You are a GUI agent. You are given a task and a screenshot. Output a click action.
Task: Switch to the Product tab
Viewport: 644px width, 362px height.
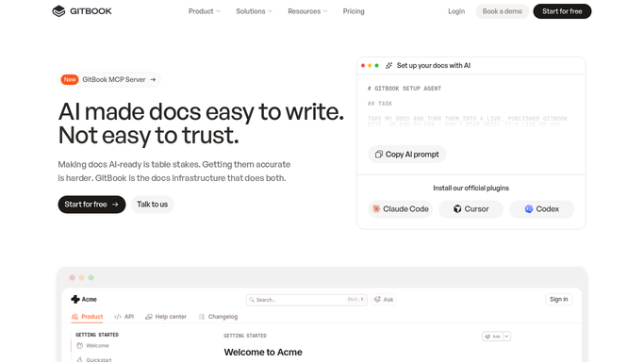click(87, 317)
